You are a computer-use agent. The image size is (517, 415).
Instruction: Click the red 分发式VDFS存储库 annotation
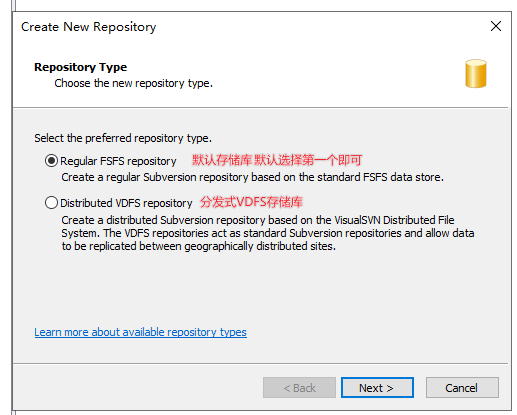coord(251,202)
